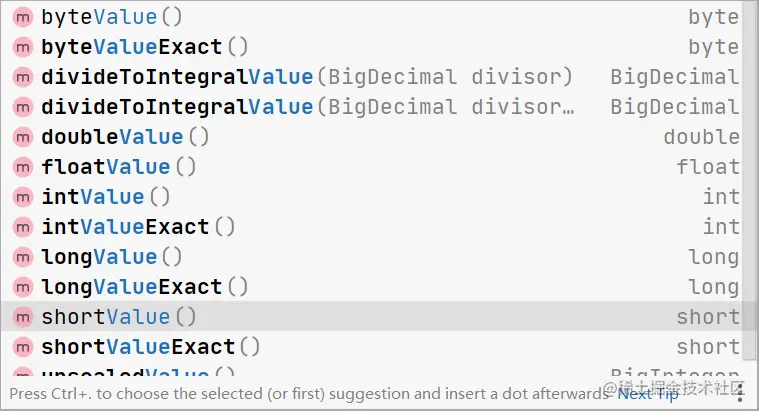Choose the longValue() completion item

(371, 258)
